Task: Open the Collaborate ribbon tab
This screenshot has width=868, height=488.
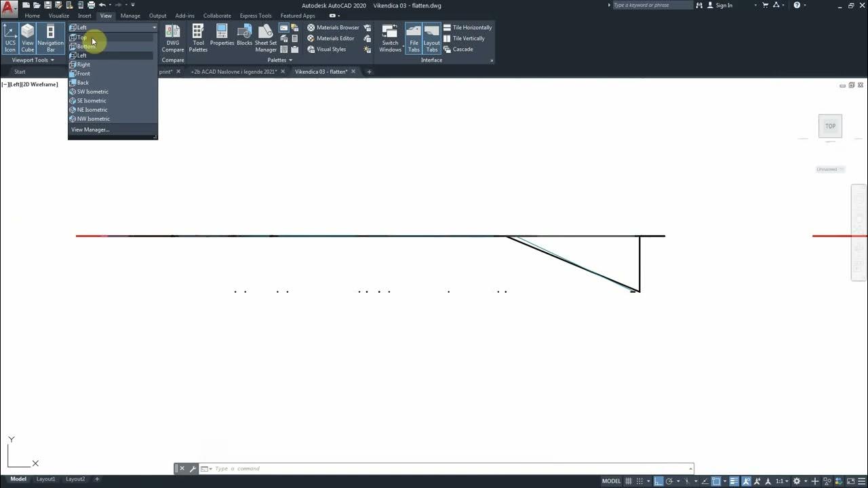Action: pos(217,16)
